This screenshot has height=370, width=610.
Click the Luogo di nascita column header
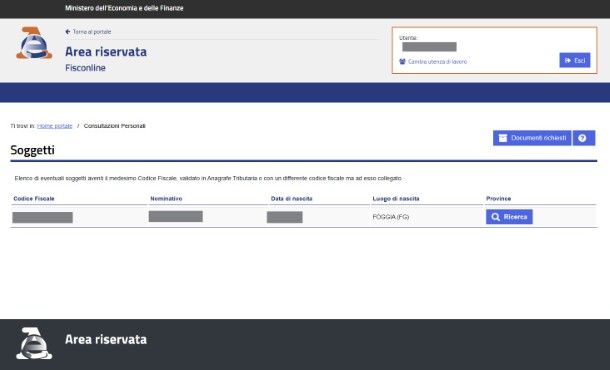pos(396,198)
